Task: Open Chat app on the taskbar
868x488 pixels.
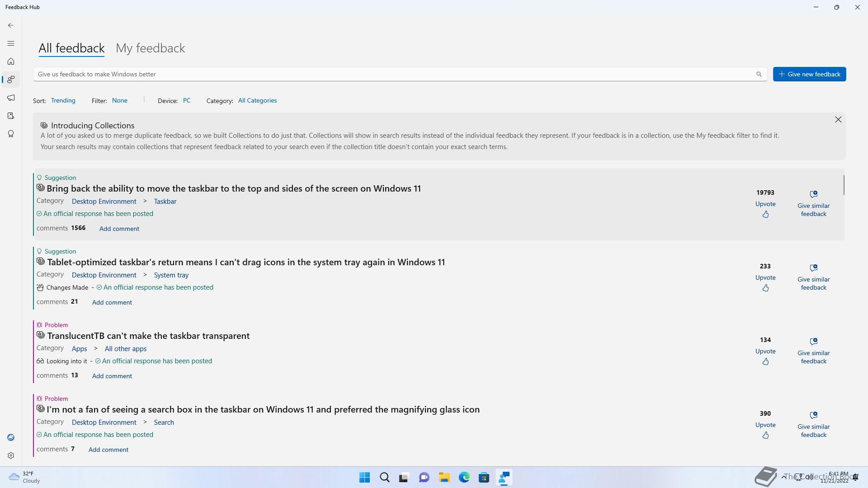Action: pyautogui.click(x=424, y=478)
